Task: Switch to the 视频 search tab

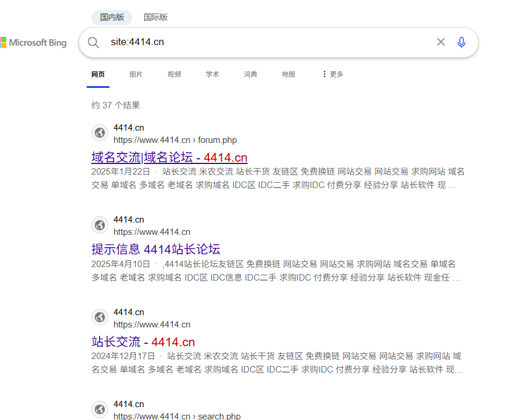Action: click(x=174, y=74)
